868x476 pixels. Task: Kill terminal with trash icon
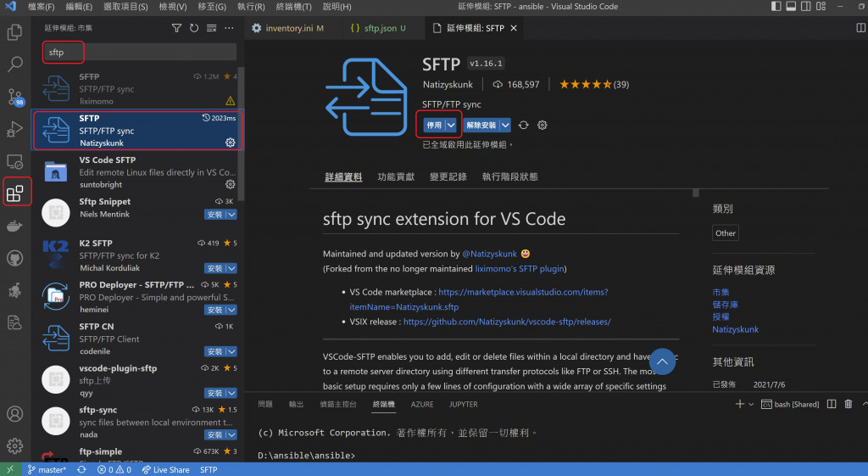[848, 404]
